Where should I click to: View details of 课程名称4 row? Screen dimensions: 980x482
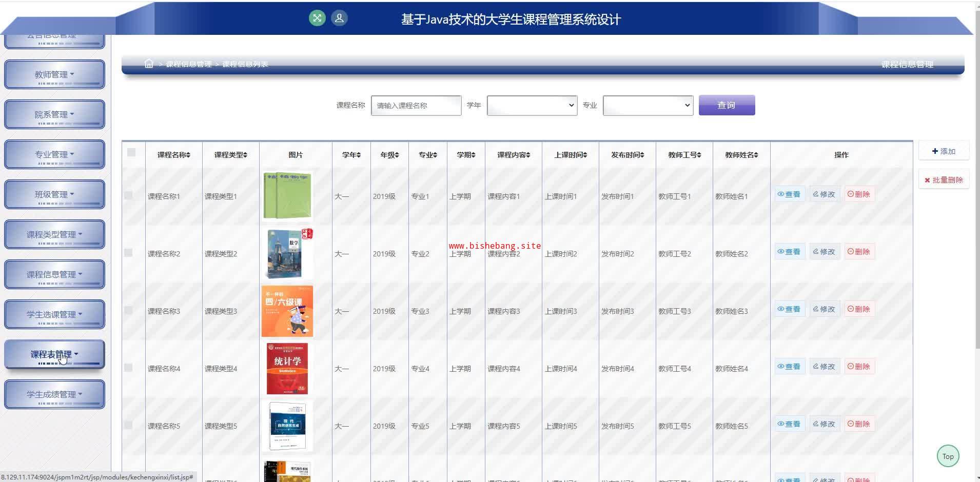click(789, 367)
